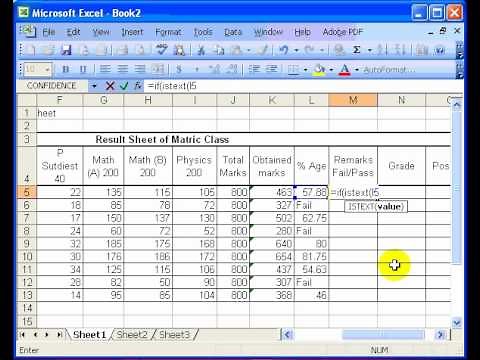Screen dimensions: 480x360
Task: Click the Decrease Indent icon
Action: [254, 69]
